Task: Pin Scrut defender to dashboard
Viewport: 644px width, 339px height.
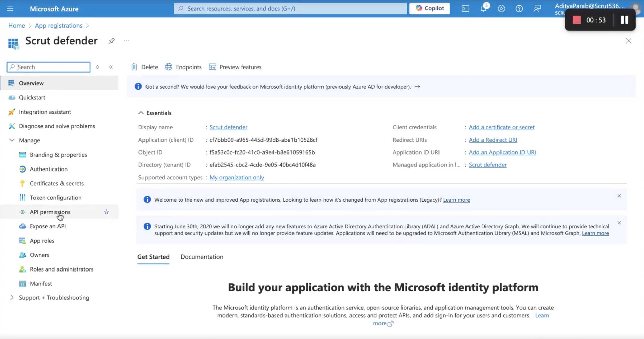Action: [112, 41]
